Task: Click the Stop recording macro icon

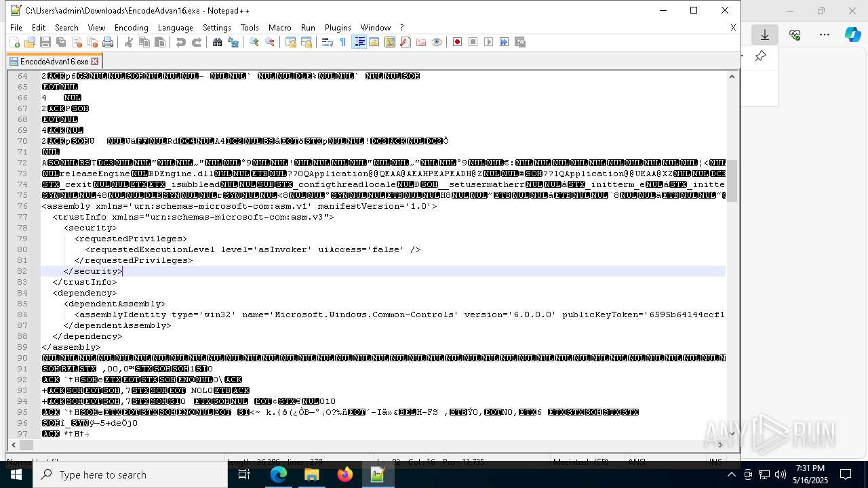Action: pos(473,42)
